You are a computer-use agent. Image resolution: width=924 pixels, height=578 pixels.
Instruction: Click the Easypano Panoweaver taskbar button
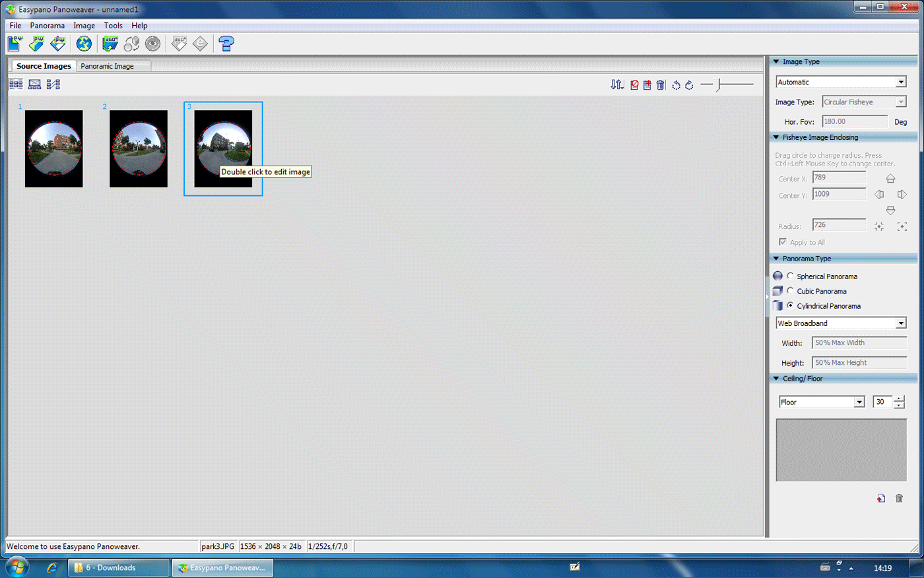[222, 567]
